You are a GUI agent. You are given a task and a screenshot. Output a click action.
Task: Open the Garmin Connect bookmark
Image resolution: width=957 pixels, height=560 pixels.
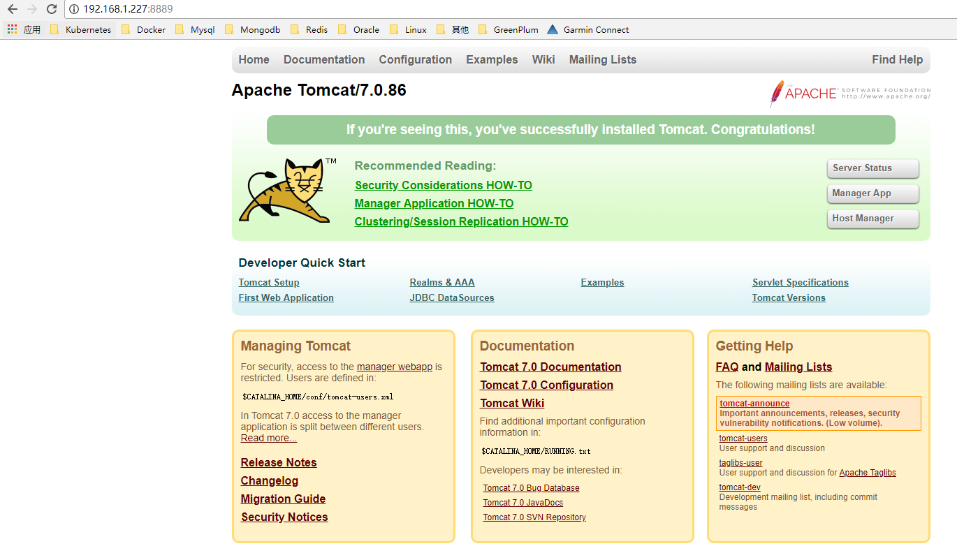588,29
